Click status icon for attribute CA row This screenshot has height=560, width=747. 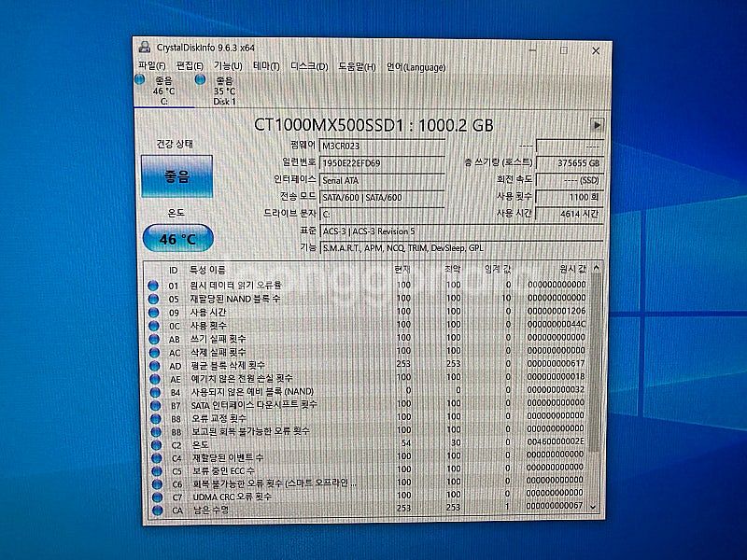[x=158, y=510]
